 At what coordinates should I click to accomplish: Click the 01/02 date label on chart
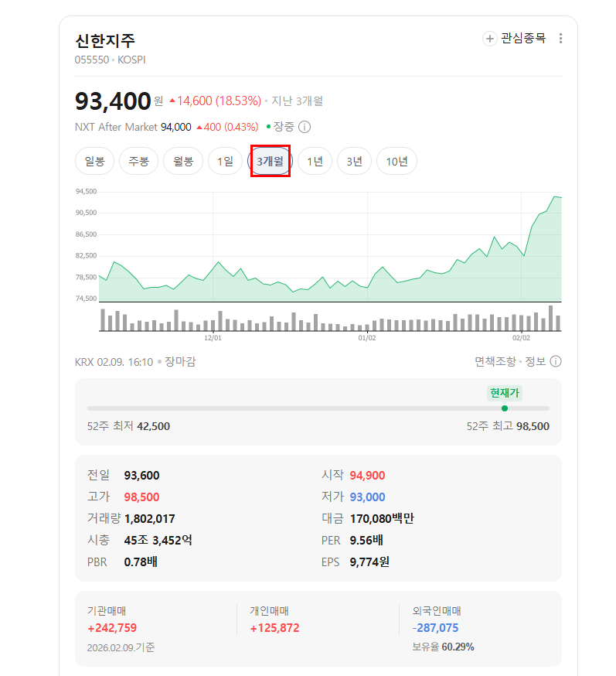click(x=367, y=338)
